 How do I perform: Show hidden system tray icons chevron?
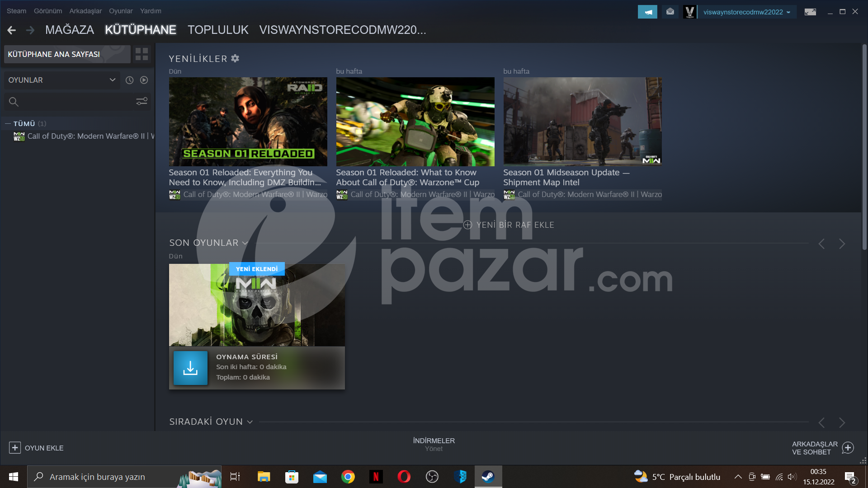coord(738,477)
